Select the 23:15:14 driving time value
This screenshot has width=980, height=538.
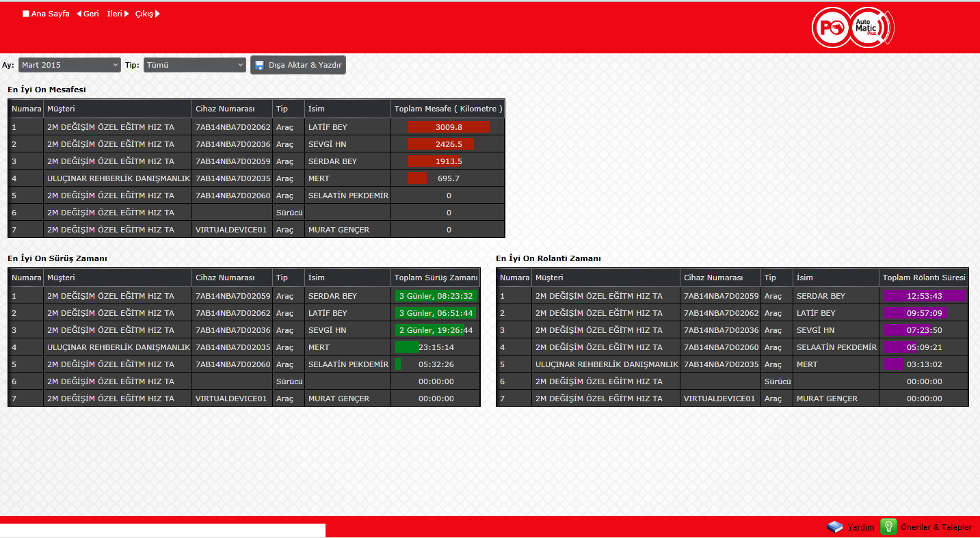[x=436, y=347]
